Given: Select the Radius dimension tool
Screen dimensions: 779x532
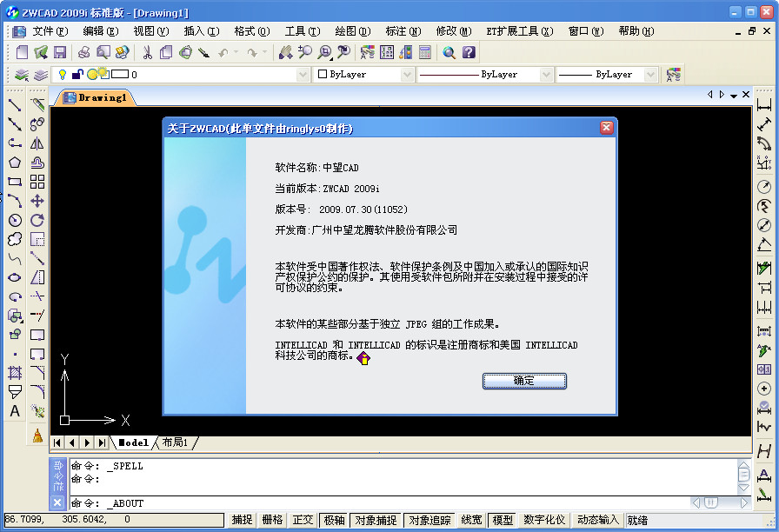Looking at the screenshot, I should (764, 187).
